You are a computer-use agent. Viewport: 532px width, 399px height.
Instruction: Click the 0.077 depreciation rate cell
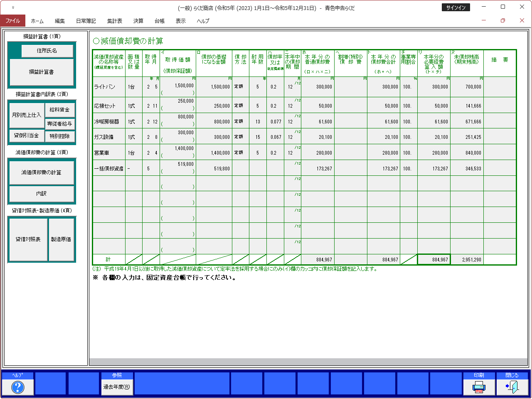click(x=275, y=121)
